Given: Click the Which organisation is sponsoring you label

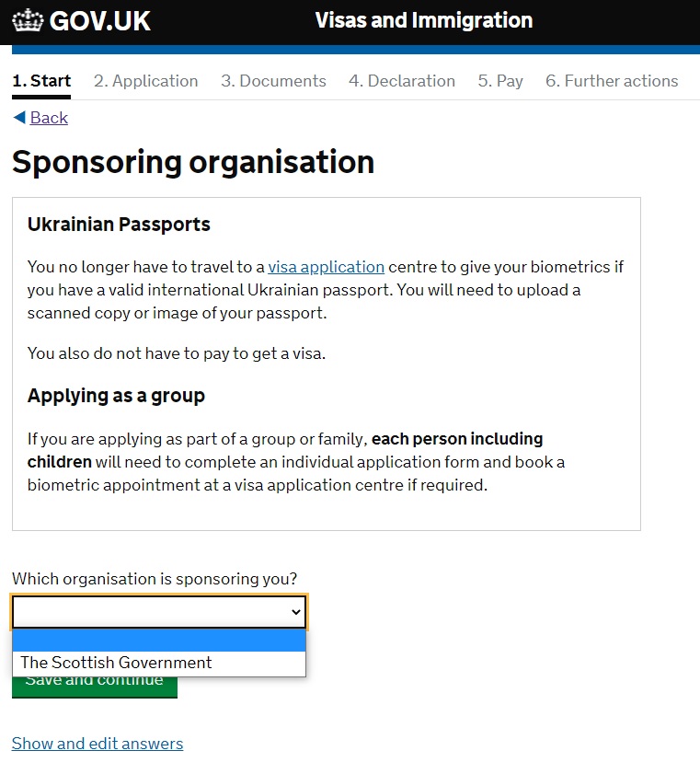Looking at the screenshot, I should (x=155, y=579).
